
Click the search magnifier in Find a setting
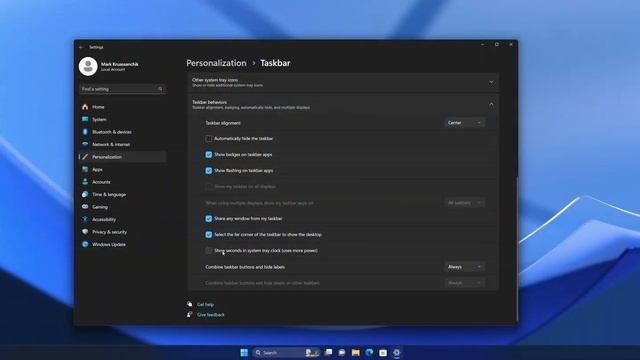click(x=160, y=89)
